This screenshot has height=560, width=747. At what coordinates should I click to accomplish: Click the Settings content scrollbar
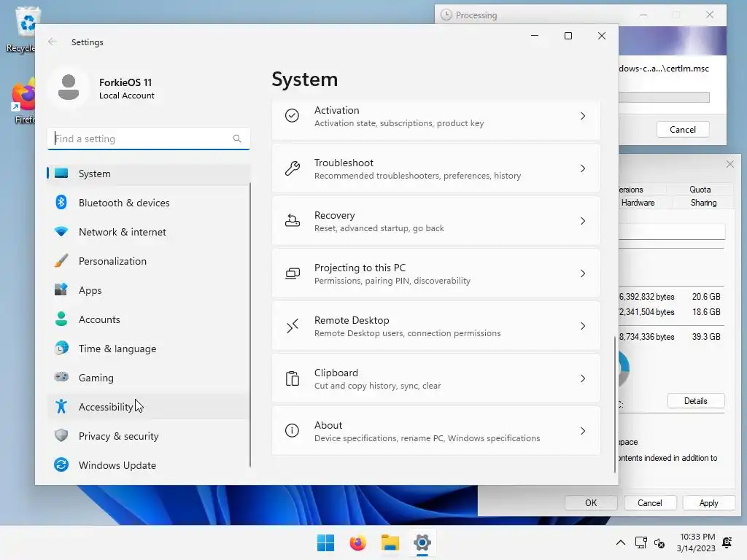coord(614,405)
